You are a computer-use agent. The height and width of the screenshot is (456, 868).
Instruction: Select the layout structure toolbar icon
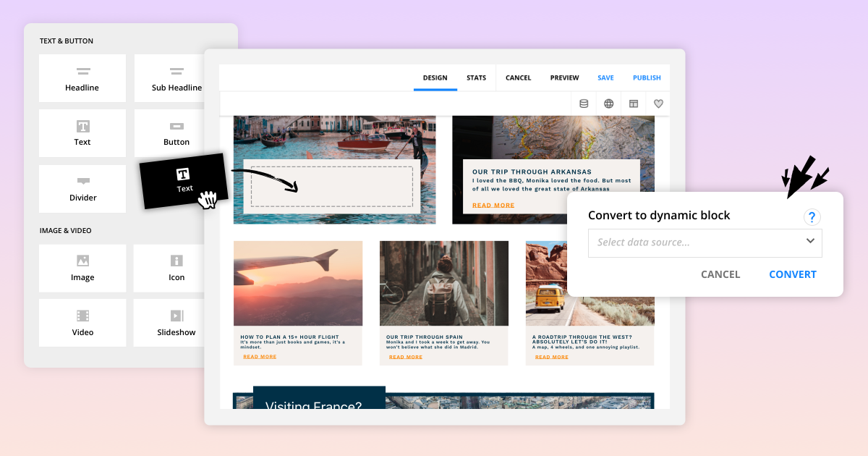pos(633,103)
